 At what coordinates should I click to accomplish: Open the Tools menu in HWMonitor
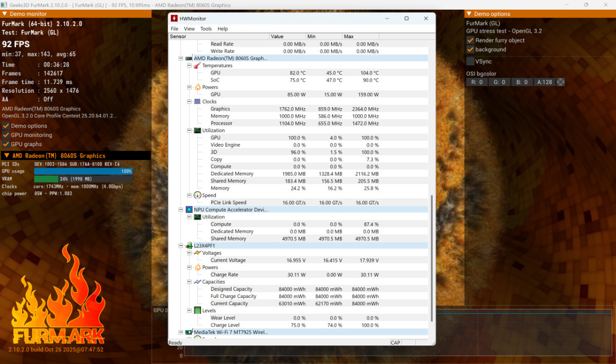click(x=206, y=29)
